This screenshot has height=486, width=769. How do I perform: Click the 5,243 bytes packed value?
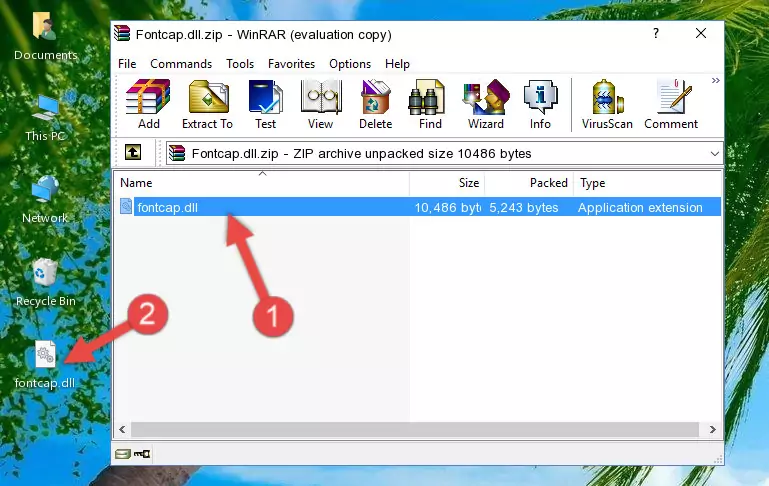coord(523,207)
